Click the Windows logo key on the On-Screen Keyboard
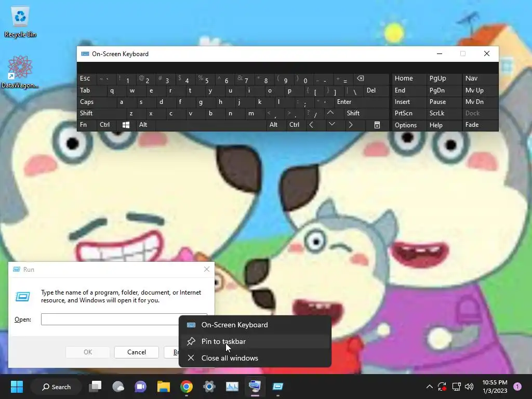The width and height of the screenshot is (532, 399). click(126, 125)
